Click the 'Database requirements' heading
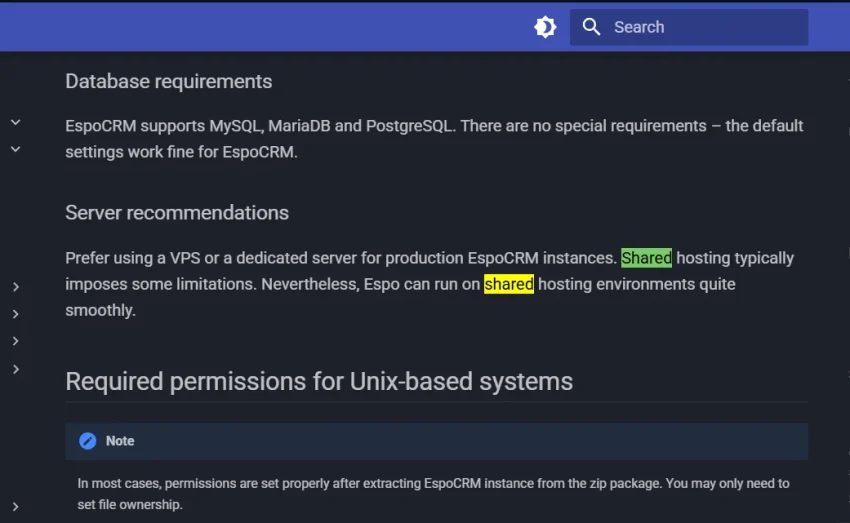The height and width of the screenshot is (523, 850). [x=169, y=81]
